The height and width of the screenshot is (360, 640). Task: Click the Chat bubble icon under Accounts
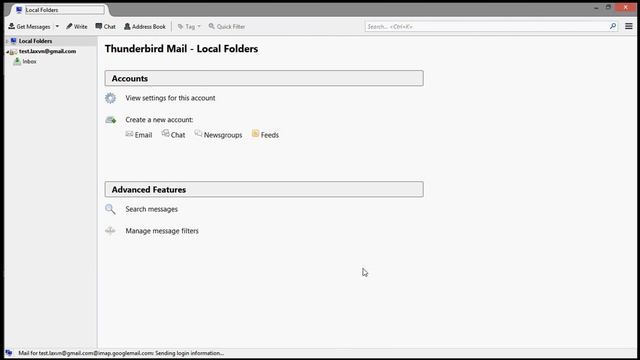[x=165, y=133]
